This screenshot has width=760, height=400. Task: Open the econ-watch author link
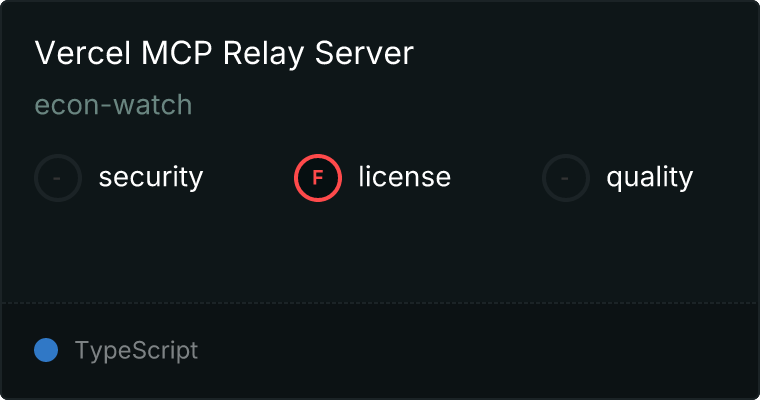113,105
